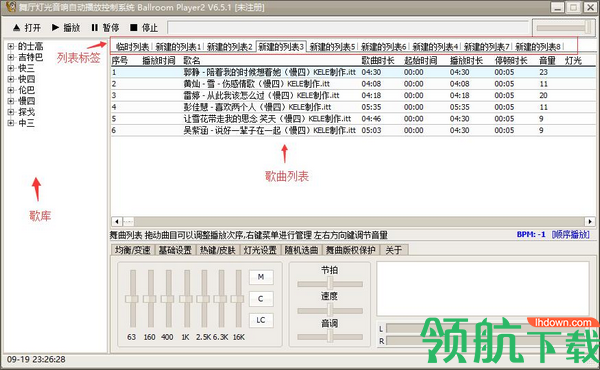The width and height of the screenshot is (600, 370).
Task: Switch to the 新建的列表6 tab
Action: point(383,47)
